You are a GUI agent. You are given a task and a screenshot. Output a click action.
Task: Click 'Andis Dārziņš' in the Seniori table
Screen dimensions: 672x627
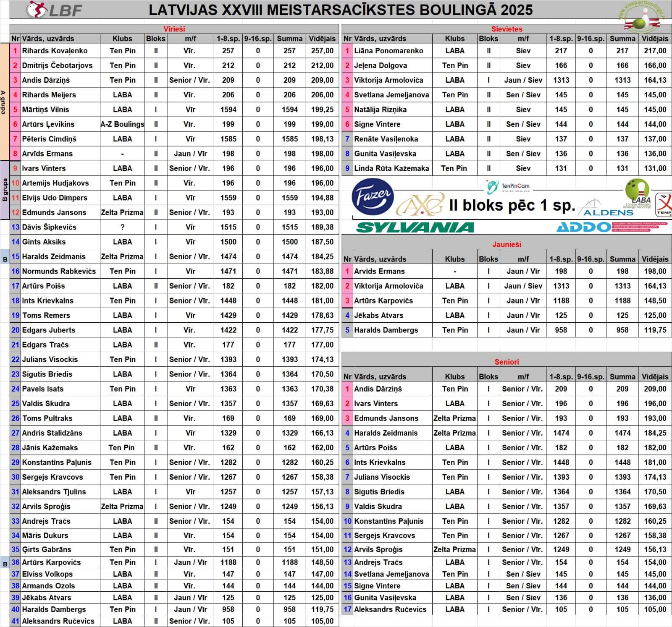[392, 389]
